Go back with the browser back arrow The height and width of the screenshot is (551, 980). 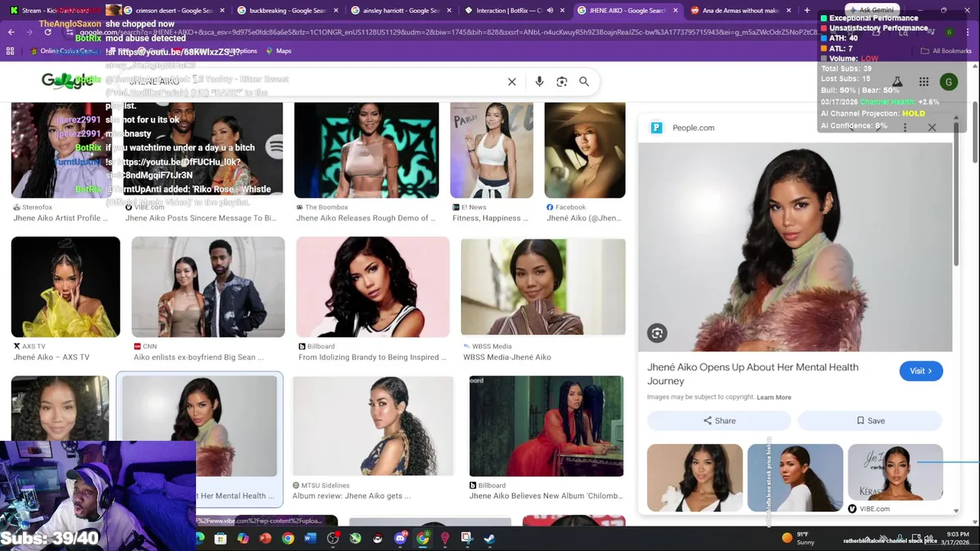[x=11, y=32]
